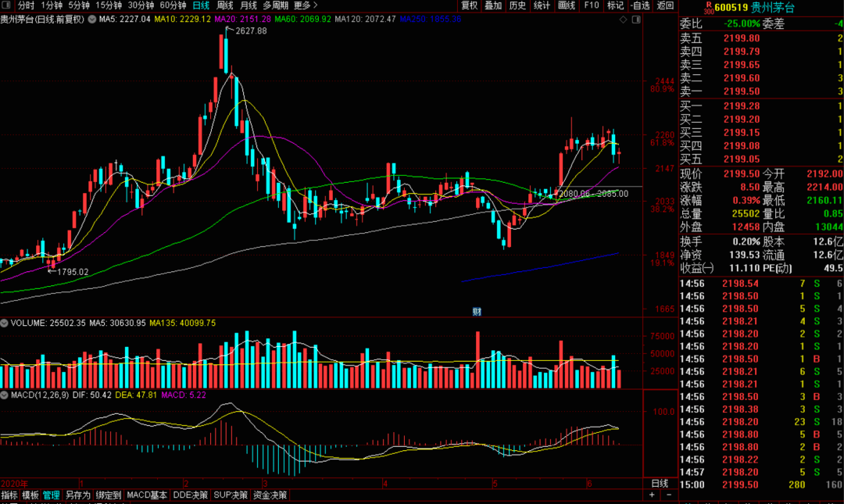Viewport: 844px width, 504px height.
Task: Open the 画线 drawing tool
Action: pyautogui.click(x=567, y=5)
